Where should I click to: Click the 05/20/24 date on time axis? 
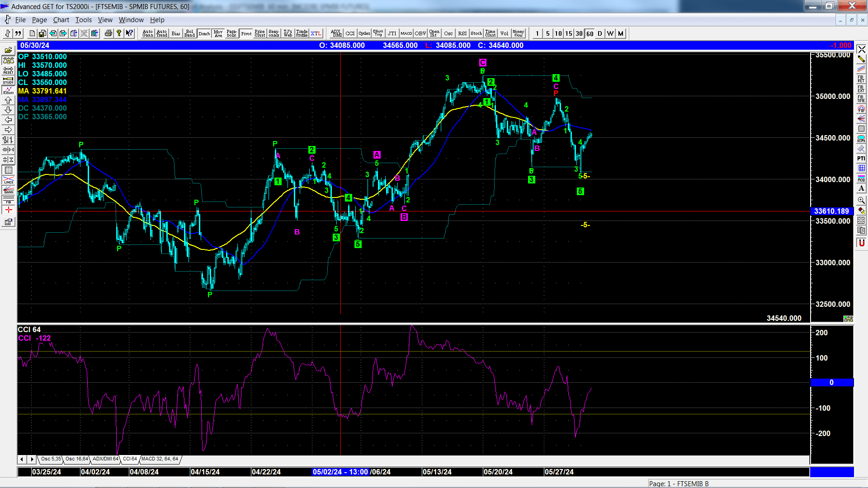coord(498,472)
